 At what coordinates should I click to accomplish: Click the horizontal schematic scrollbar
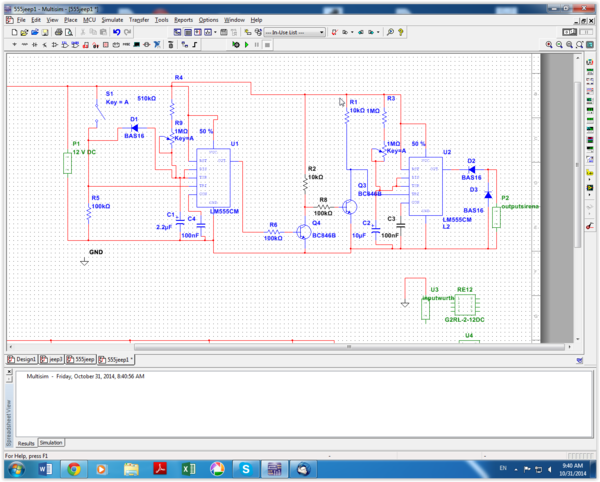[349, 347]
